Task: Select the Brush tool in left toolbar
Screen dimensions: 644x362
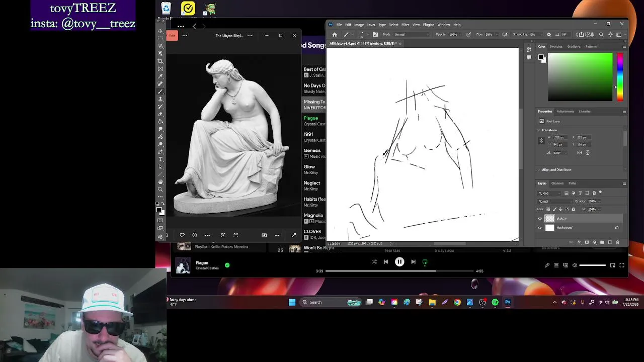Action: [160, 91]
